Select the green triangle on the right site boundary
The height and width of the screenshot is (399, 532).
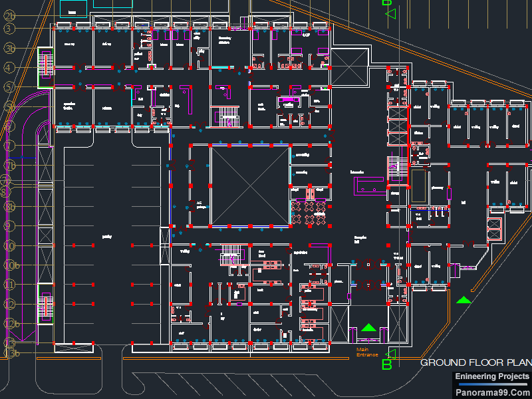tap(464, 299)
